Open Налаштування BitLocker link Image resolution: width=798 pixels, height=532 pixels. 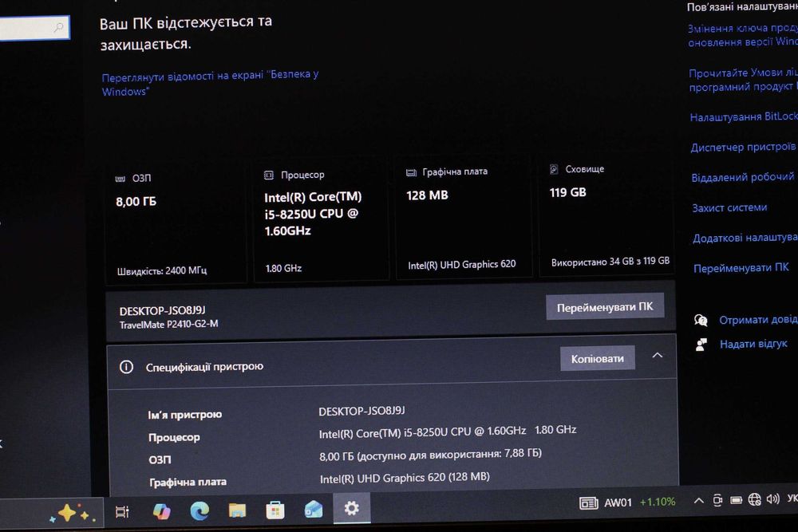(744, 117)
